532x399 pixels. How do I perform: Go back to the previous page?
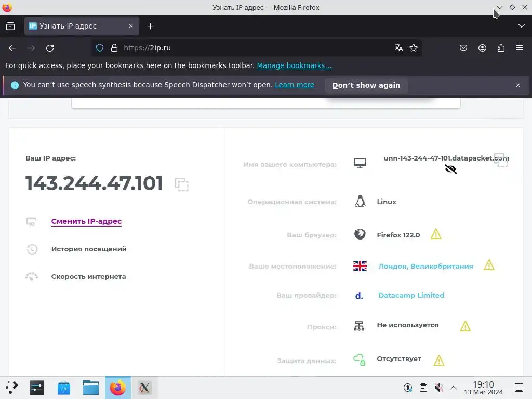click(12, 48)
